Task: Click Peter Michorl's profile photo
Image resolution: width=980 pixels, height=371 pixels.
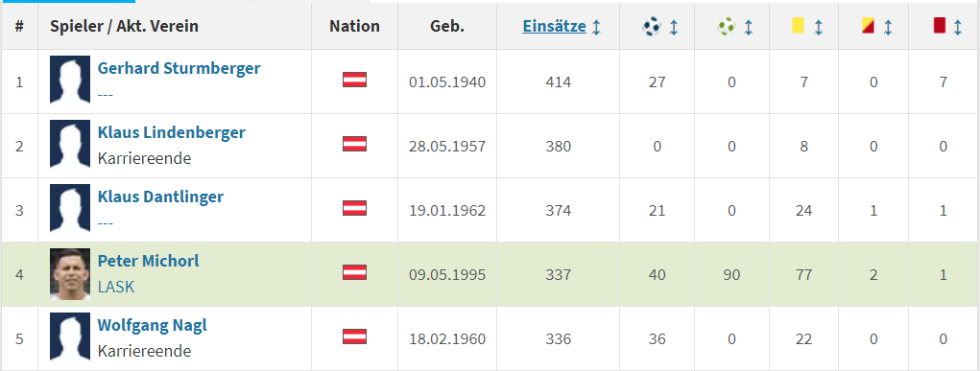Action: click(70, 274)
